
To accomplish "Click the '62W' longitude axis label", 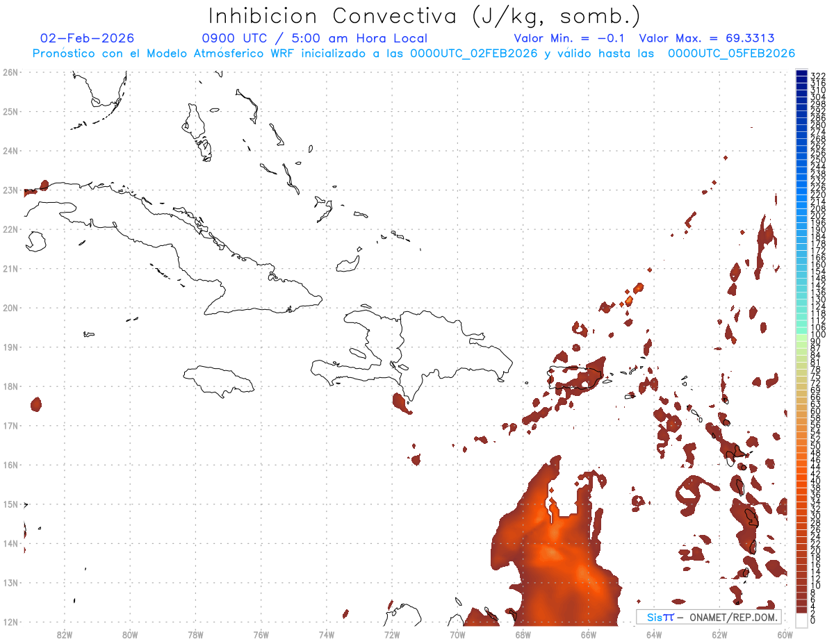I will click(719, 634).
